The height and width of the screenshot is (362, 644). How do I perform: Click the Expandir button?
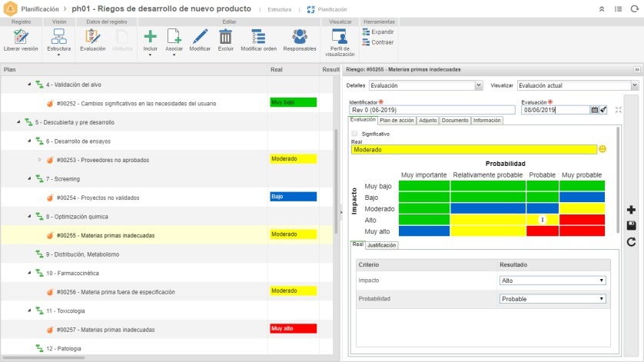coord(377,32)
